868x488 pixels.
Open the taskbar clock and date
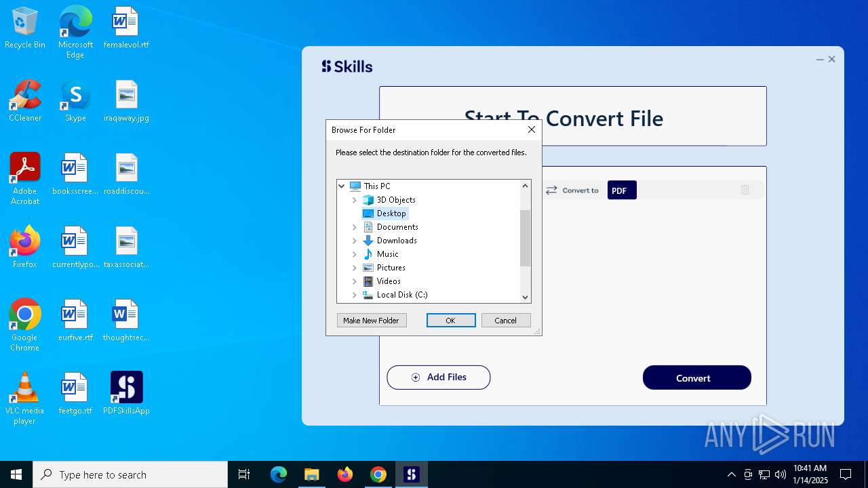[810, 474]
